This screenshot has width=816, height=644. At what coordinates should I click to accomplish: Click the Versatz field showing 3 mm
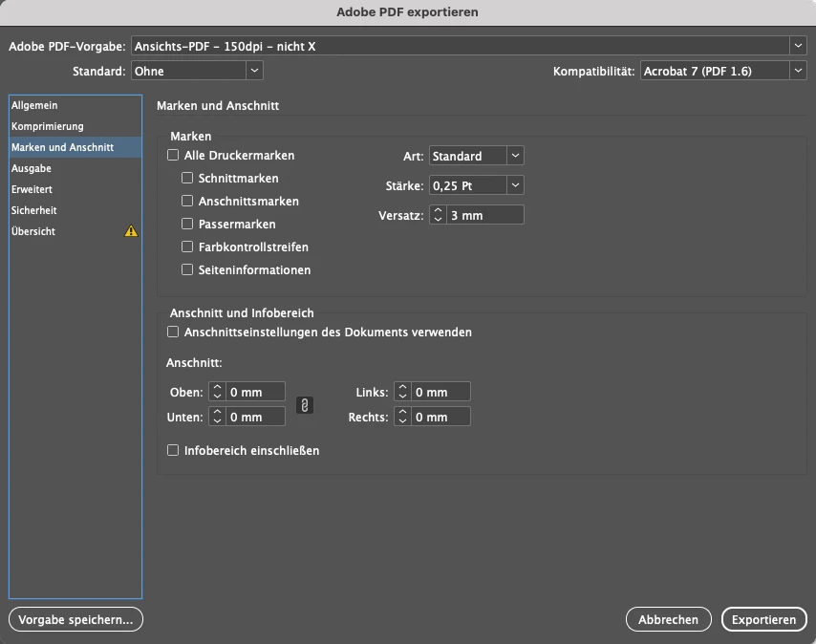(x=485, y=215)
